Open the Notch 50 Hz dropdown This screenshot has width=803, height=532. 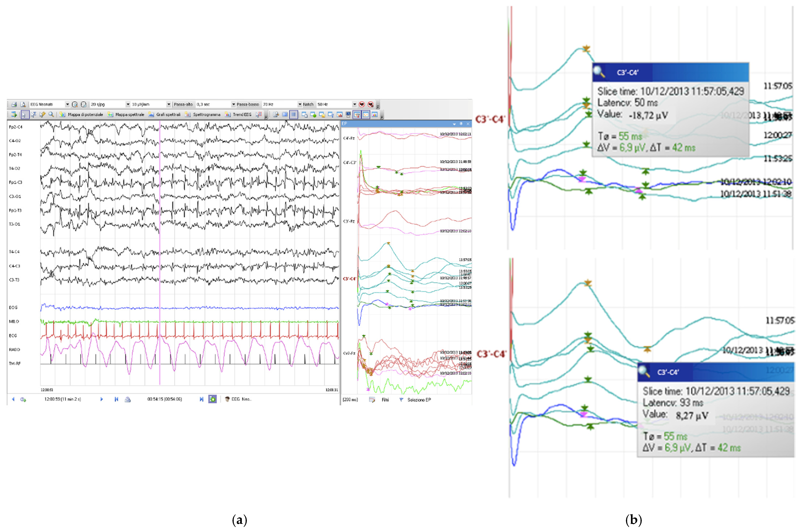point(355,104)
